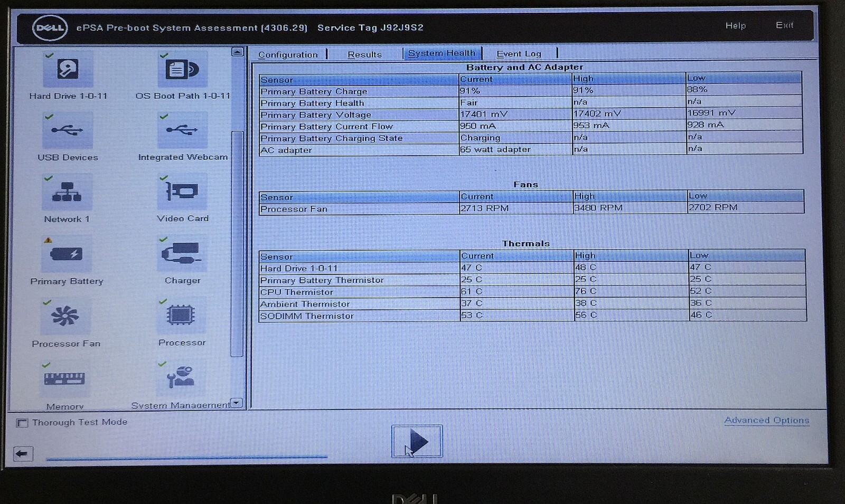Click the device list scrollbar thumb
This screenshot has width=845, height=504.
(237, 243)
